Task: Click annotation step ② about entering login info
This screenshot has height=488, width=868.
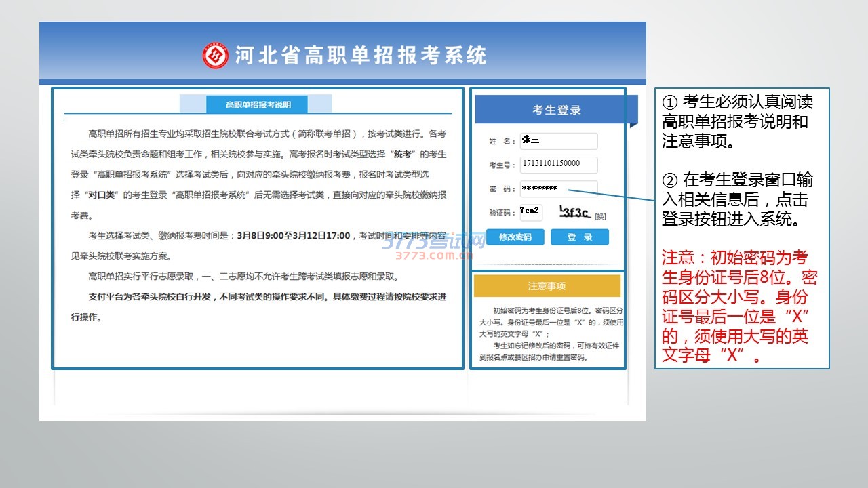Action: point(737,200)
